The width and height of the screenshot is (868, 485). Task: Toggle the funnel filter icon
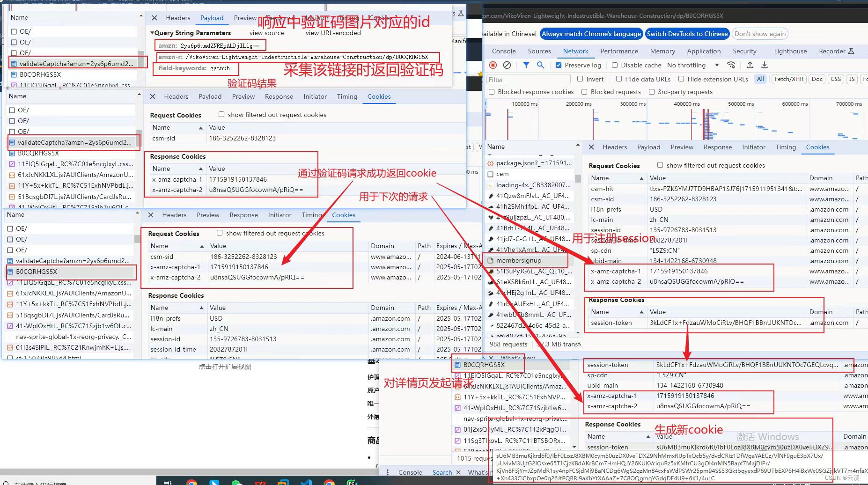526,65
